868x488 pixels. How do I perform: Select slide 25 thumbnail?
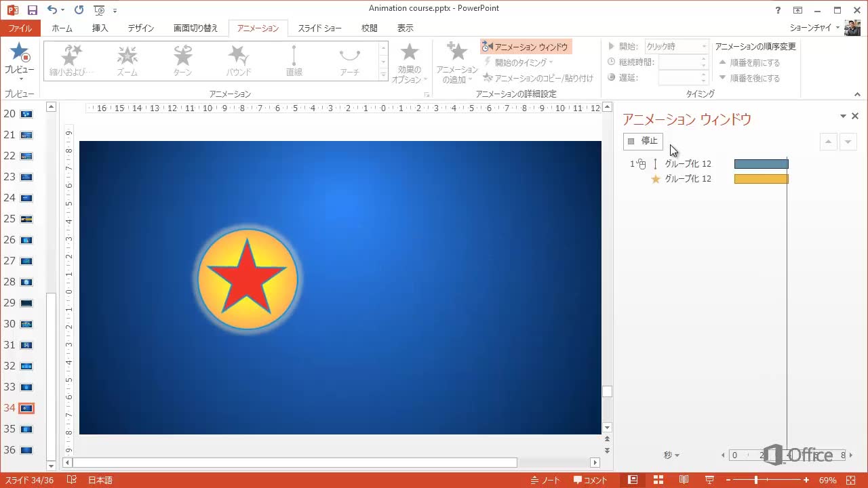coord(26,219)
